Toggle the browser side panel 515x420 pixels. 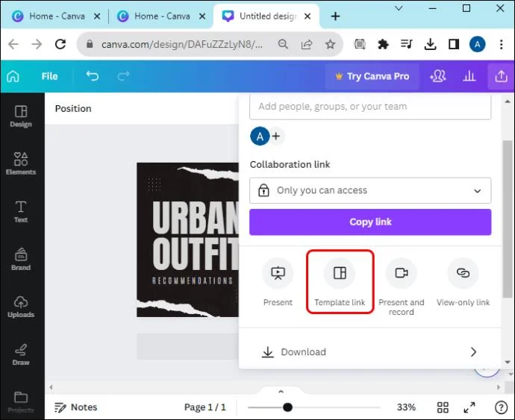tap(454, 44)
